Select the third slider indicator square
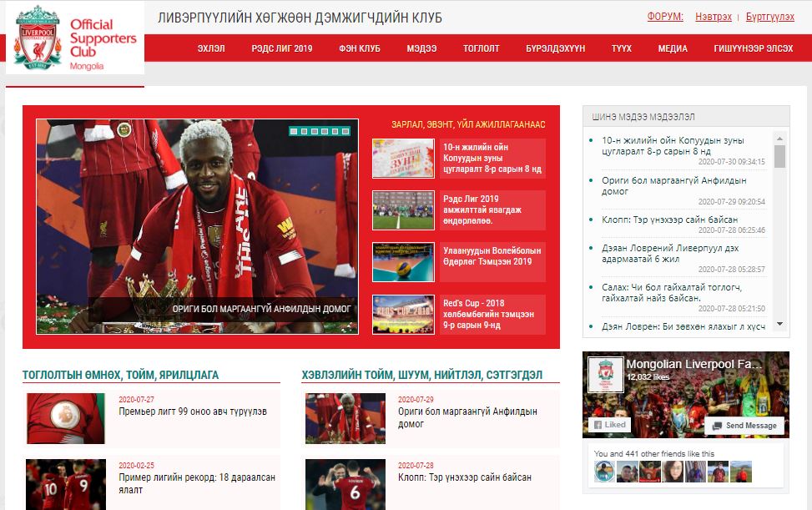 coord(315,132)
